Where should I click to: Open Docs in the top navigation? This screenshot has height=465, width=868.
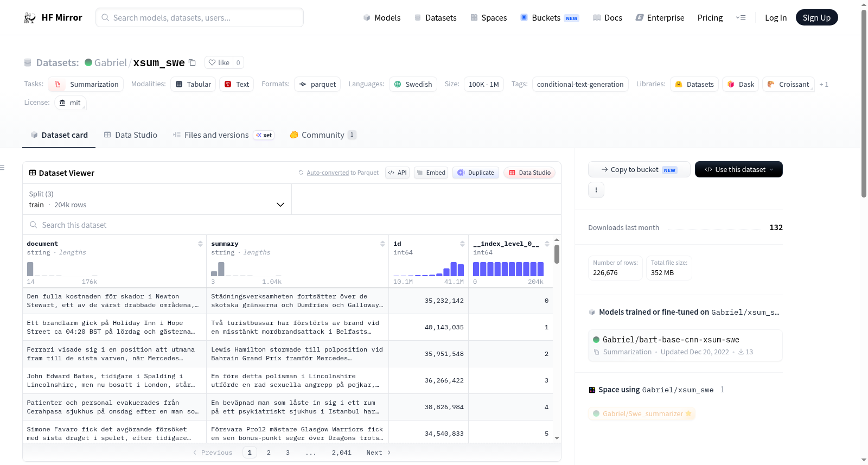pyautogui.click(x=608, y=18)
